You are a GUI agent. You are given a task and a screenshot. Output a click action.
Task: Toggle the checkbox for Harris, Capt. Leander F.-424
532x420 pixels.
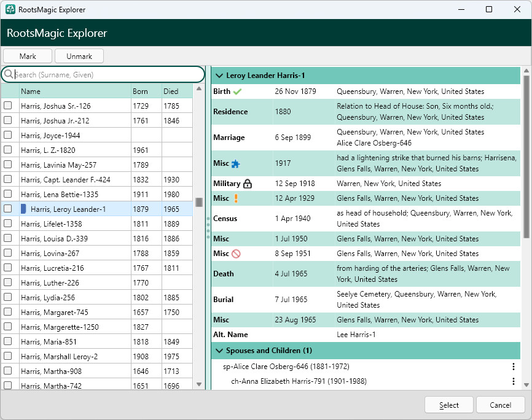pos(8,179)
